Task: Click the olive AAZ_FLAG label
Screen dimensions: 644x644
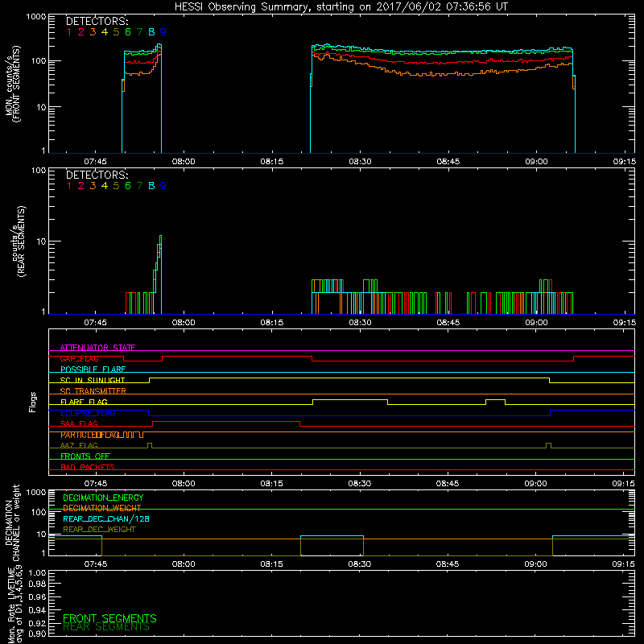Action: pos(79,446)
